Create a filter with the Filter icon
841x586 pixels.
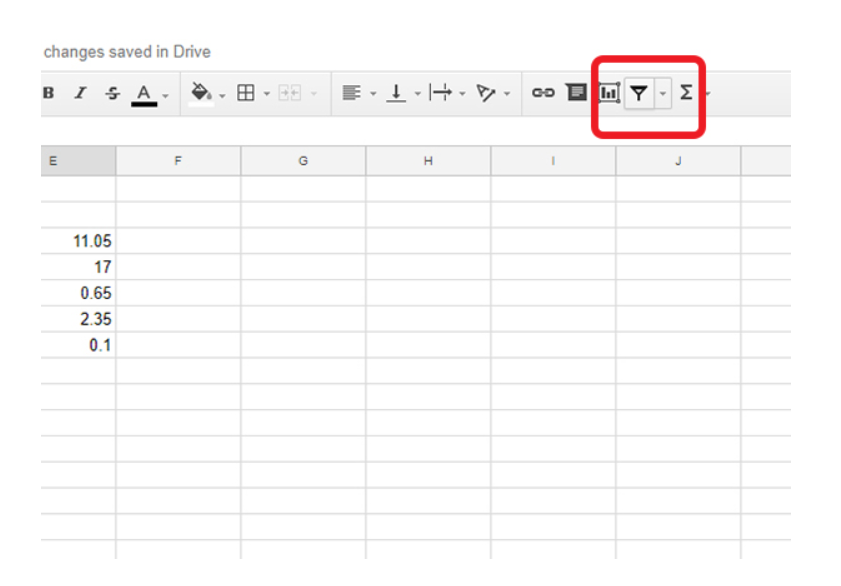click(x=640, y=92)
